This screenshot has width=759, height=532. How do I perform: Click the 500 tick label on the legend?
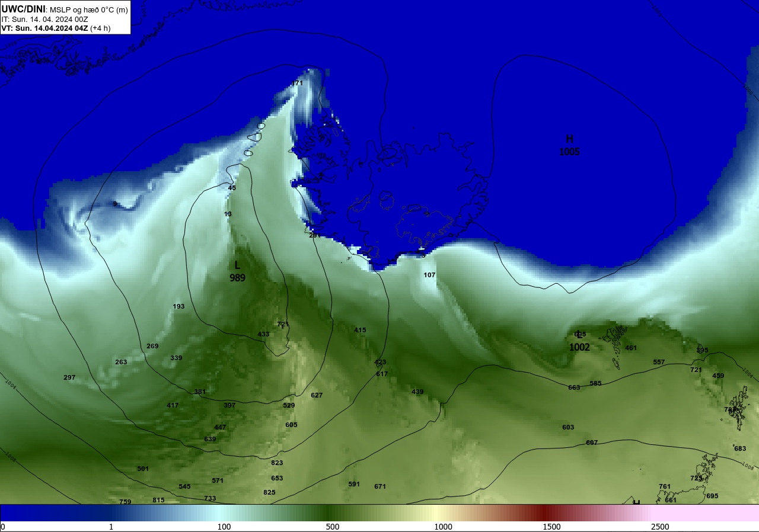(333, 527)
